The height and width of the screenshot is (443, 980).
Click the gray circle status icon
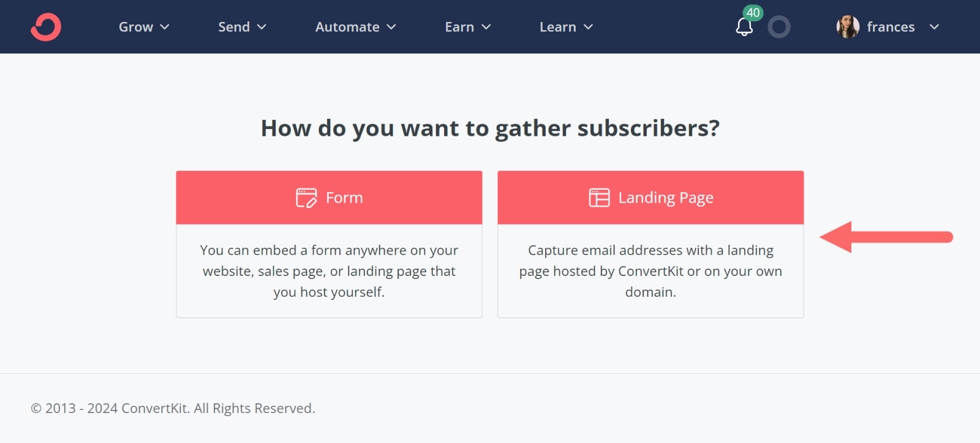pyautogui.click(x=779, y=27)
